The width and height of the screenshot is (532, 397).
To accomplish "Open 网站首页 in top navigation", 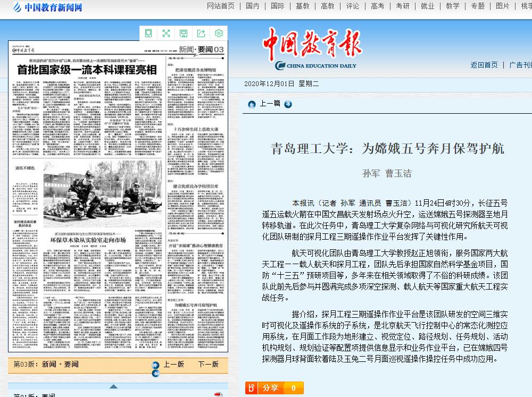I will [x=220, y=6].
